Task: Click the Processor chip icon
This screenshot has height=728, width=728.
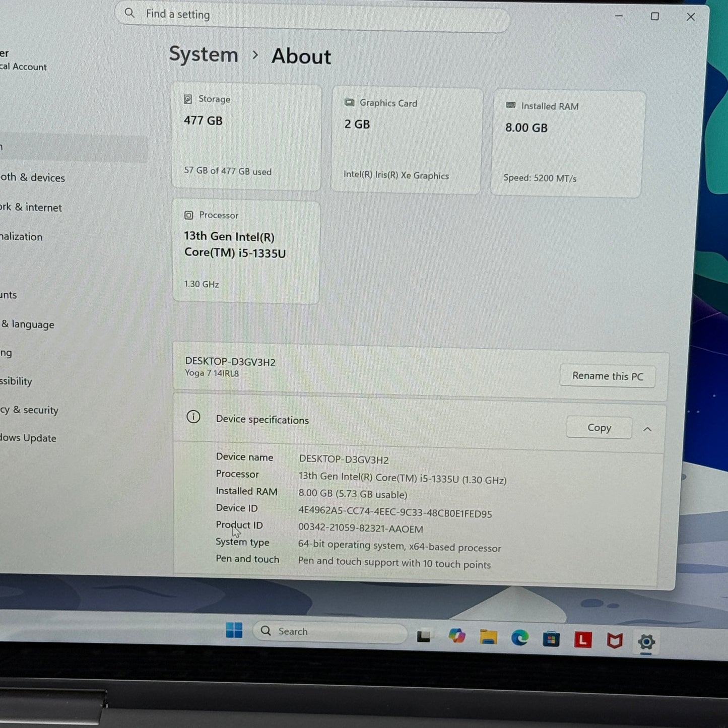Action: pyautogui.click(x=188, y=215)
